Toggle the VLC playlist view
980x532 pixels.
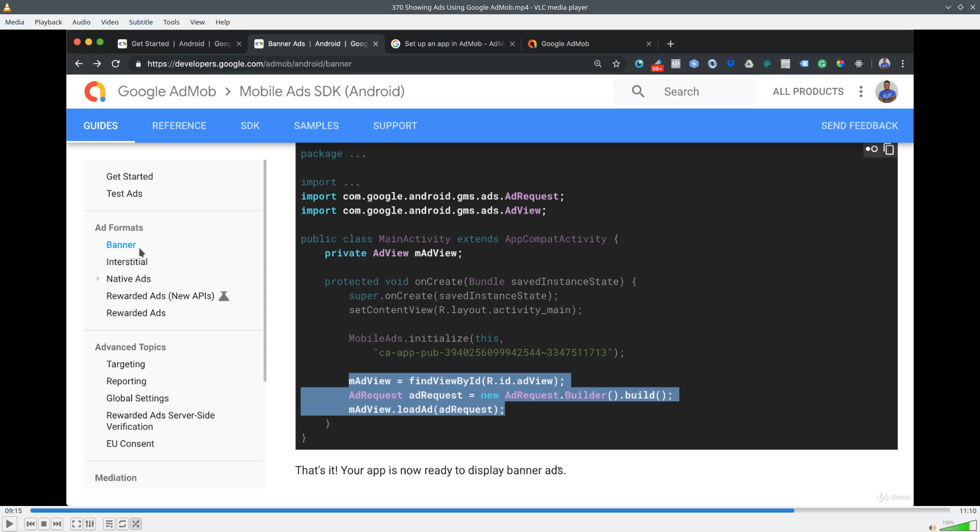click(x=109, y=524)
